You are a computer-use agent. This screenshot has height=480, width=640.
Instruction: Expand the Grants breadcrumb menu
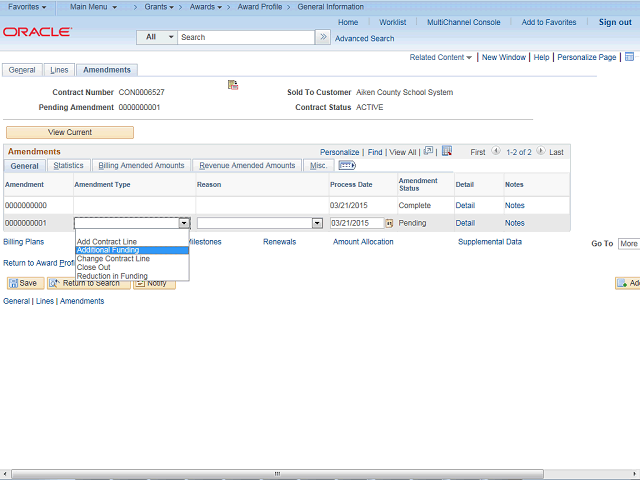click(x=159, y=7)
